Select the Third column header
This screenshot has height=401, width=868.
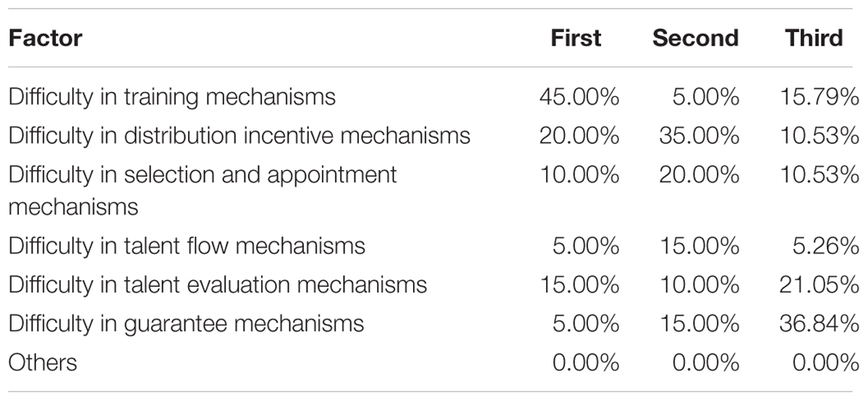[814, 38]
